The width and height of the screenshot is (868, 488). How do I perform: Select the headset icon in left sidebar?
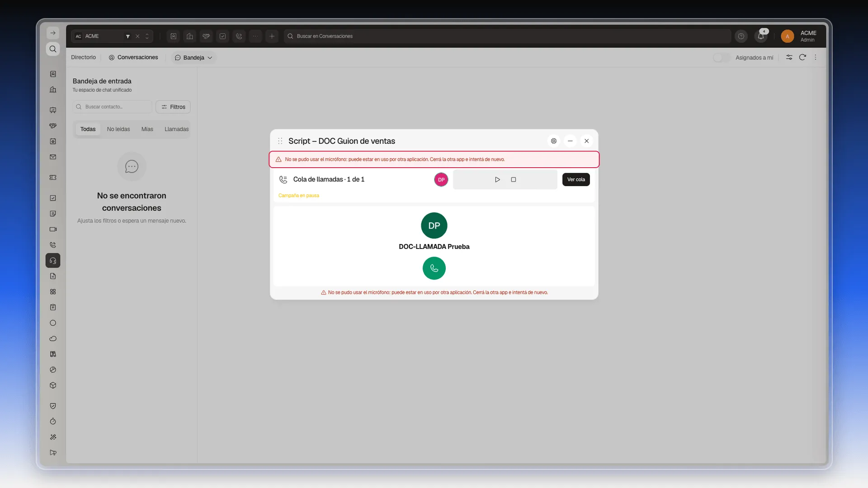point(53,261)
